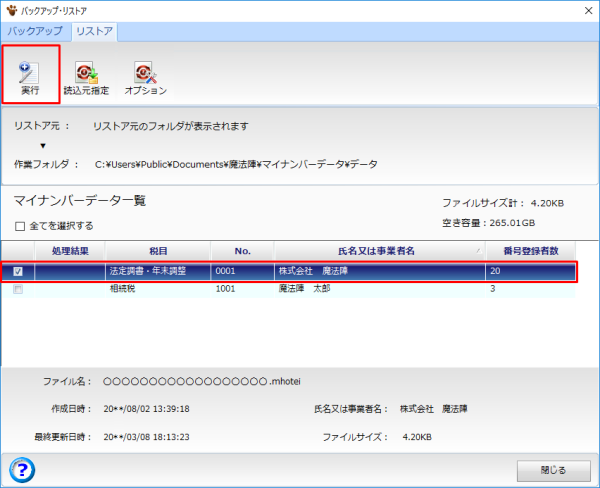Click the No. column header
Screen dimensions: 600x488
tap(242, 251)
